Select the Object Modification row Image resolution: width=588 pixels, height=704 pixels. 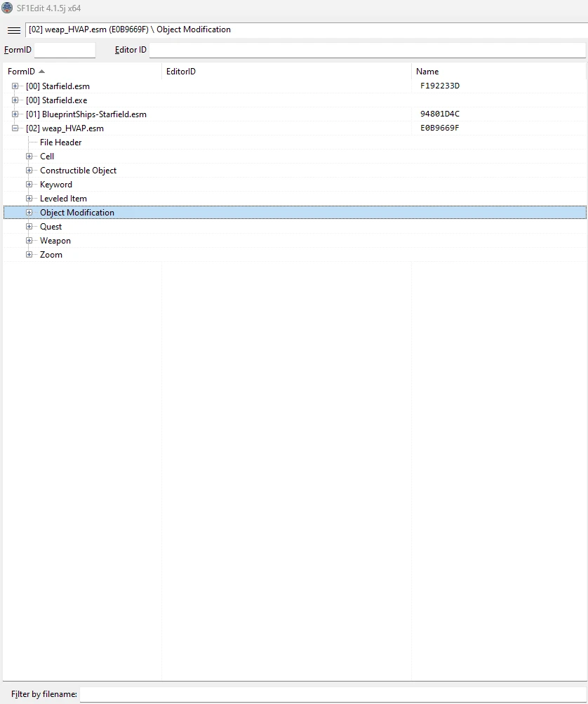coord(295,213)
